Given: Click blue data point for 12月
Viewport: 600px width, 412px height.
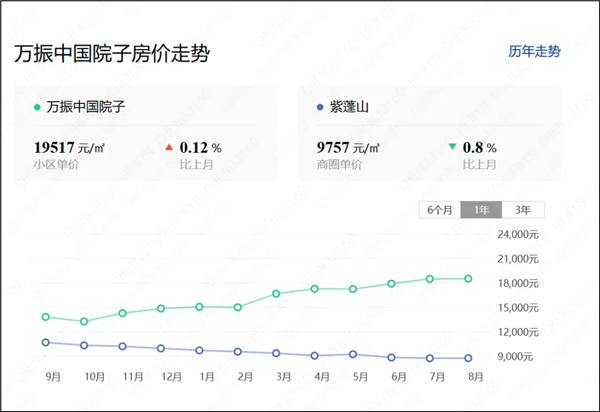Looking at the screenshot, I should 161,348.
